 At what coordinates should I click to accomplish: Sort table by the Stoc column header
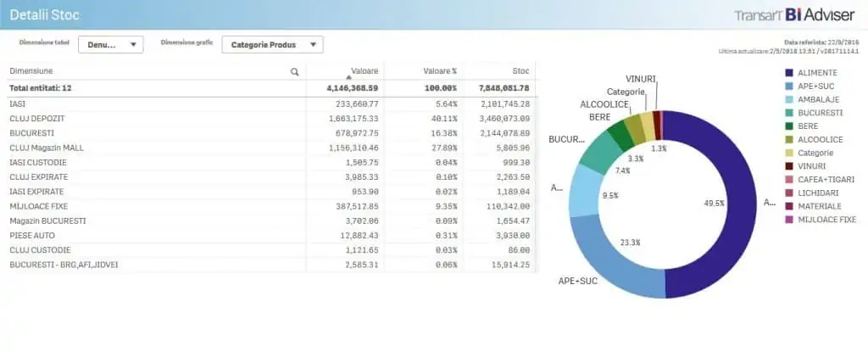pyautogui.click(x=520, y=71)
